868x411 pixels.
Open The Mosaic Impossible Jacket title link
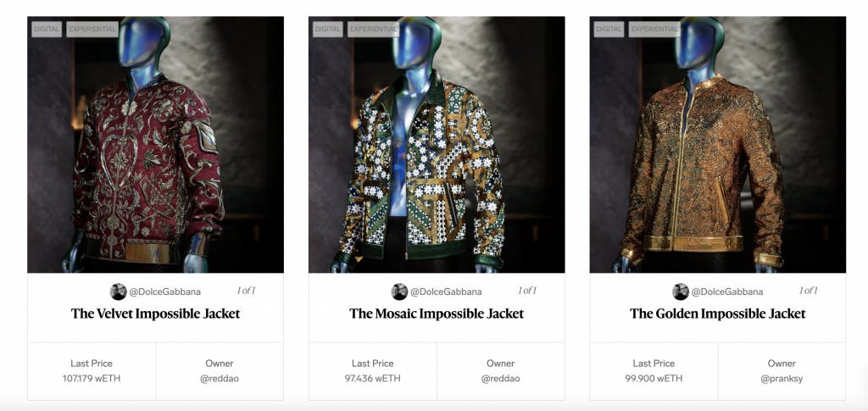(437, 314)
